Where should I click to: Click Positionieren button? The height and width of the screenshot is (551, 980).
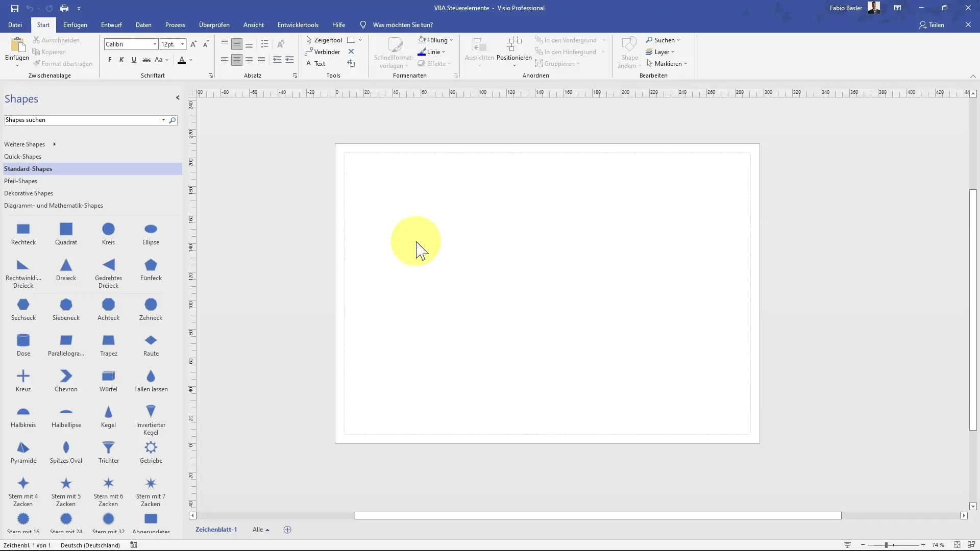coord(514,51)
